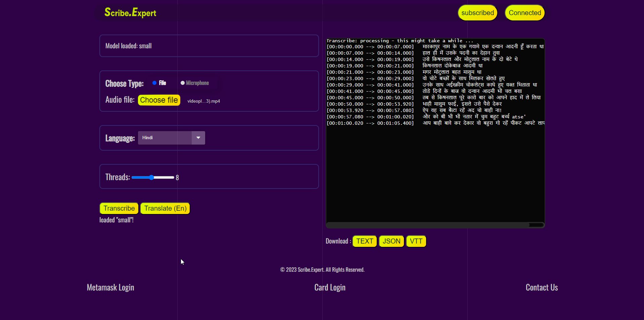644x320 pixels.
Task: Click the transcript horizontal scrollbar
Action: click(435, 225)
